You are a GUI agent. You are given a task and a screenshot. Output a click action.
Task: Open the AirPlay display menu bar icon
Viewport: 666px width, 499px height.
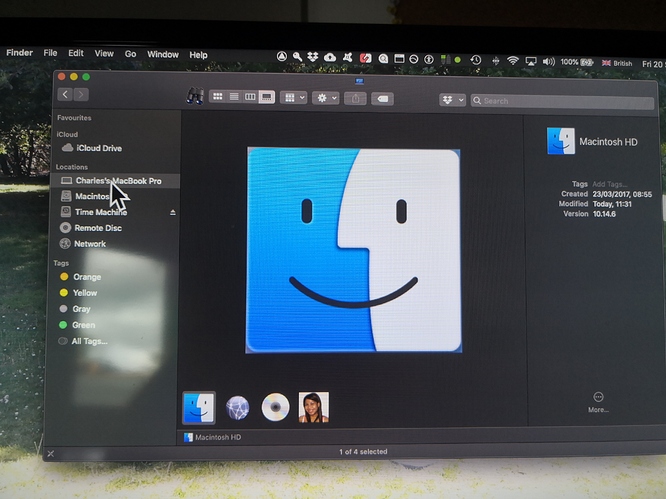coord(531,61)
